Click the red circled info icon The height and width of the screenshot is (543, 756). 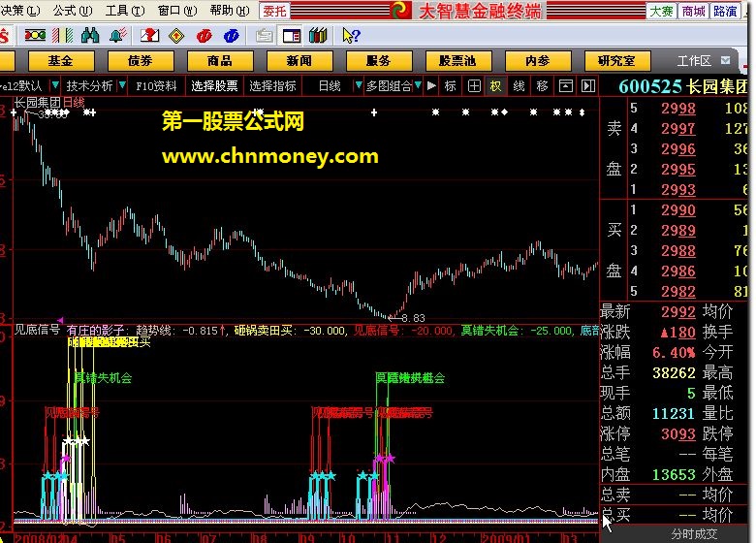pos(204,36)
